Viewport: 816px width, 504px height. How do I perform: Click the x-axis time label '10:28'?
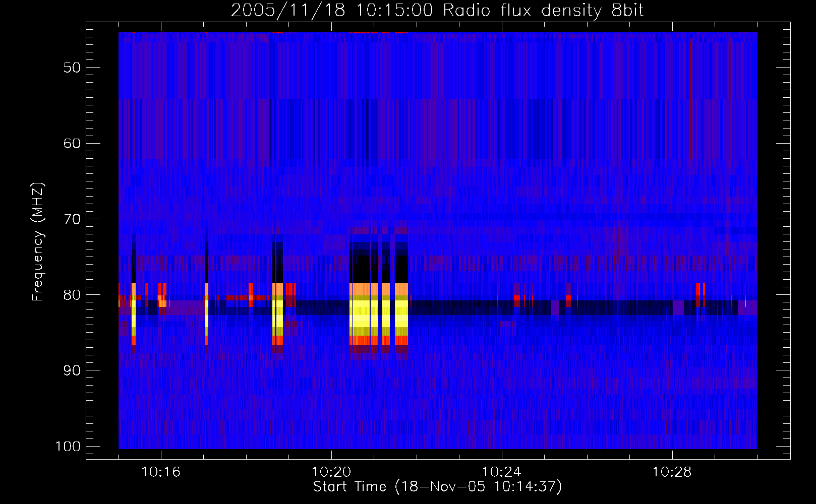(672, 472)
